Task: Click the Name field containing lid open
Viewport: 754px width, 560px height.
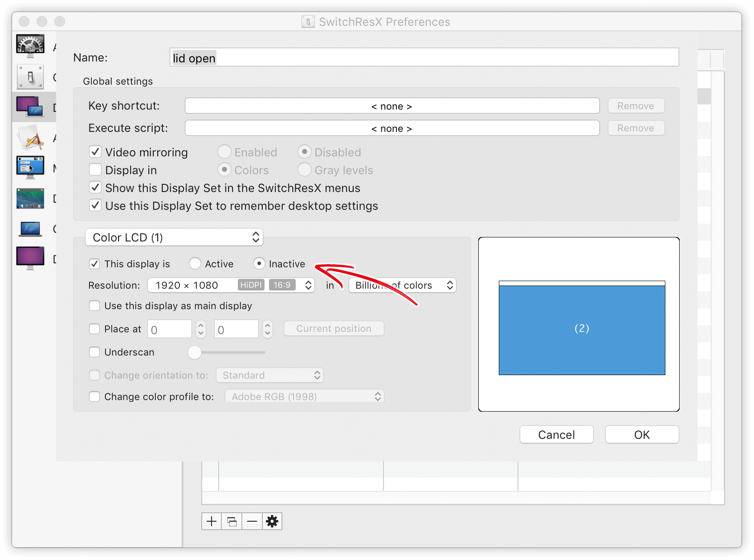Action: tap(424, 57)
